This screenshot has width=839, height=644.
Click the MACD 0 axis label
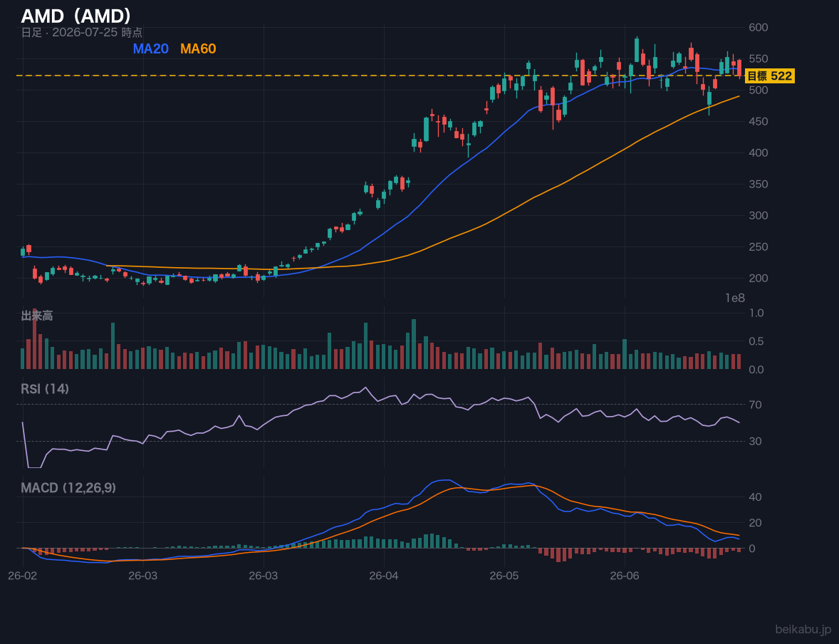[752, 548]
